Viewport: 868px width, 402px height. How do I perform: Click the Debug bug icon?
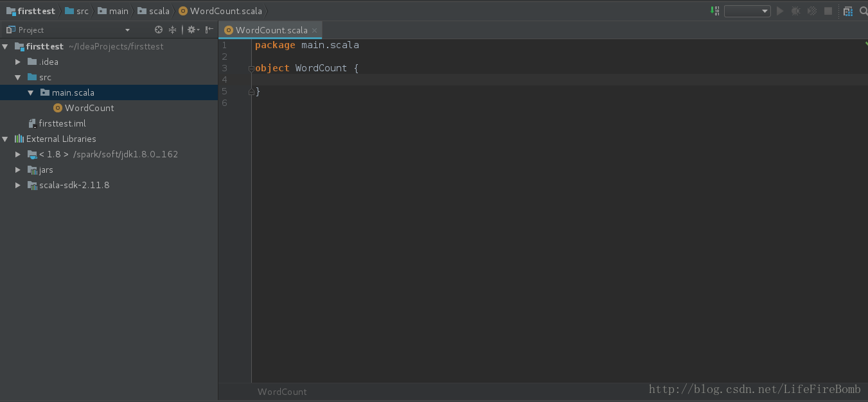[796, 11]
